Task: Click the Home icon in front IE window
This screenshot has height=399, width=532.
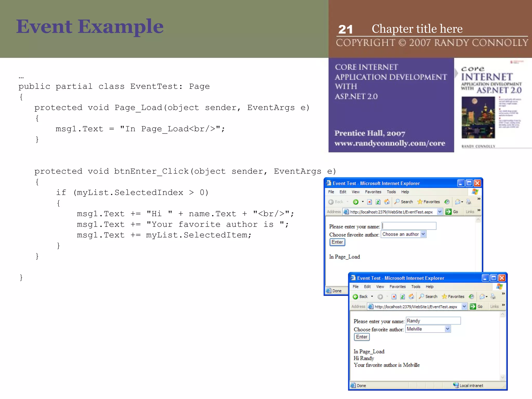Action: 411,296
